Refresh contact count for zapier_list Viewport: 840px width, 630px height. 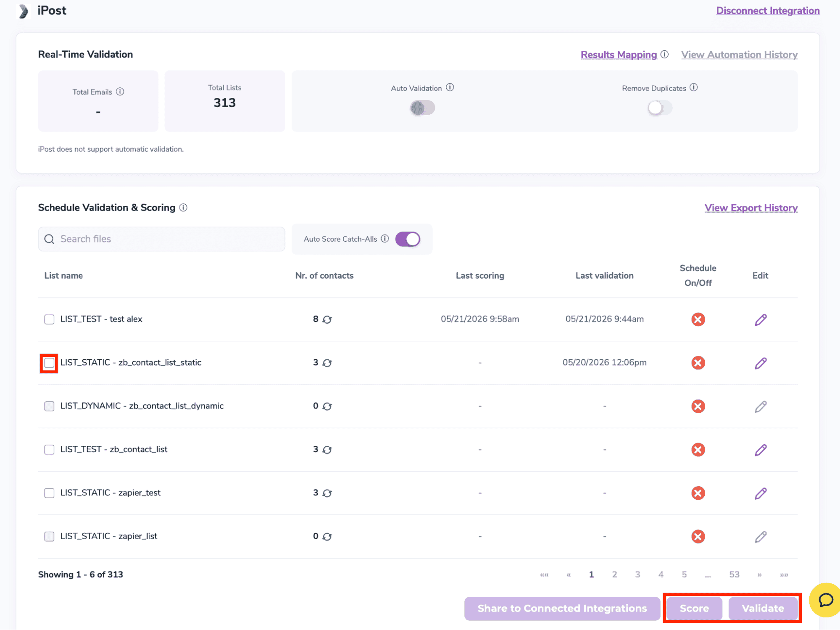click(x=327, y=537)
